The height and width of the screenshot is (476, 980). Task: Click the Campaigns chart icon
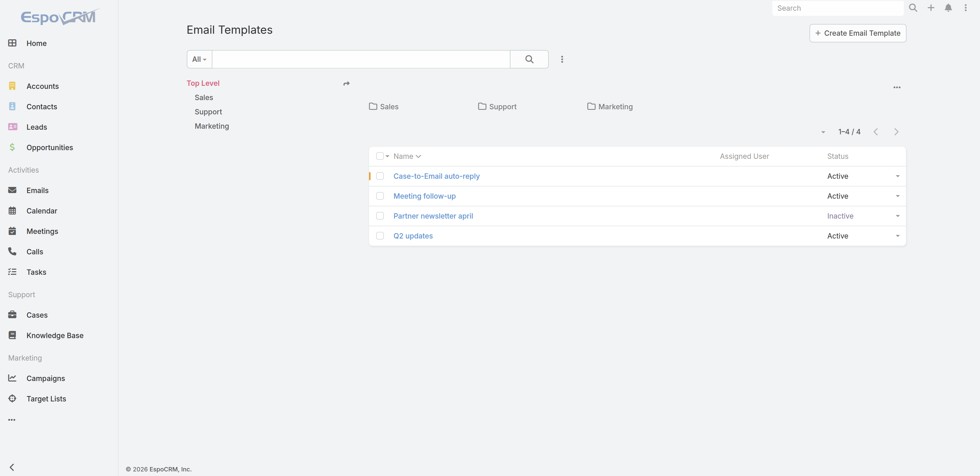[12, 378]
